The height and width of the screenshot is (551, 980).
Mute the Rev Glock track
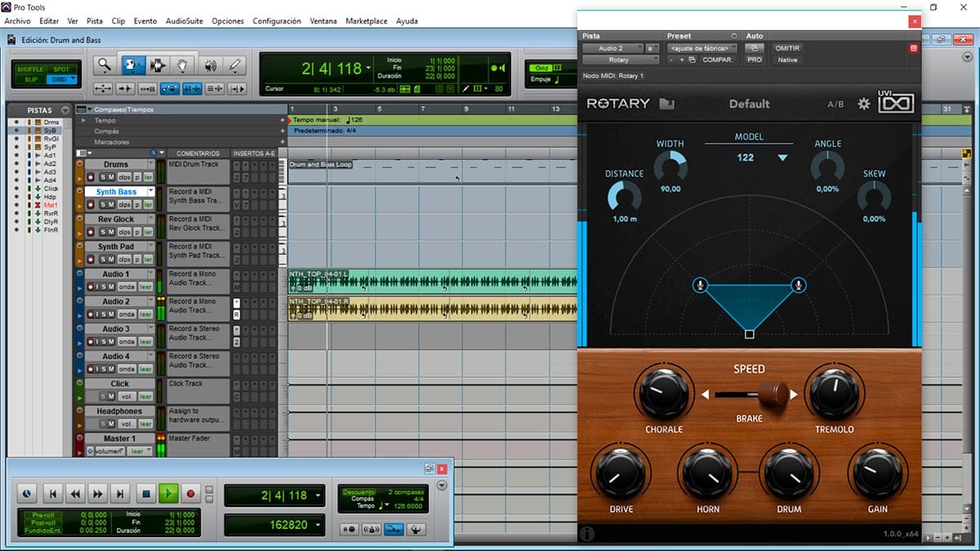click(x=111, y=231)
